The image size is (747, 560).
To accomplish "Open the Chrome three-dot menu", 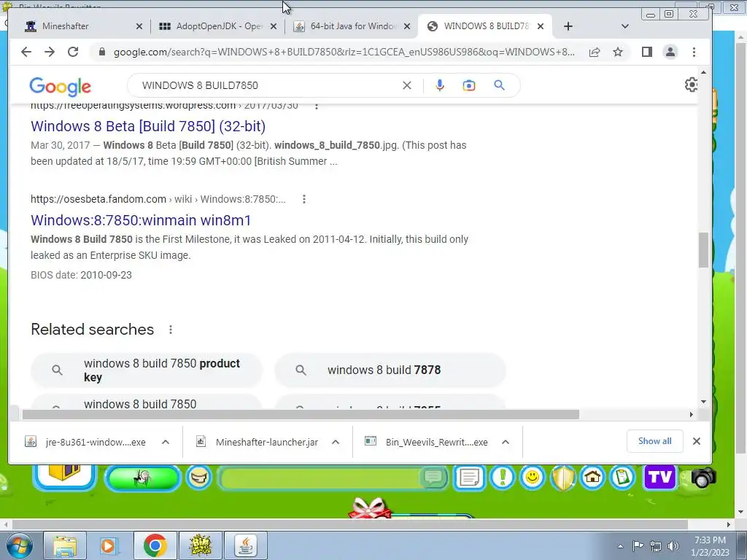I will pos(694,52).
